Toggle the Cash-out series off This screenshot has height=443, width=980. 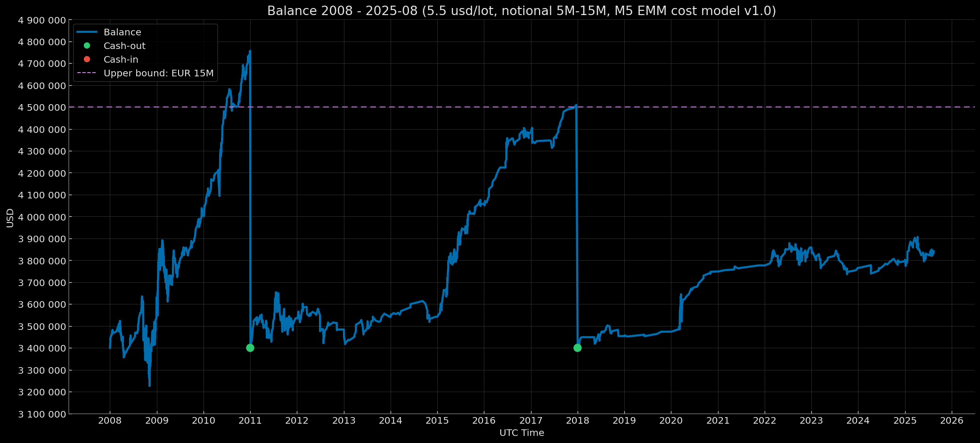124,46
